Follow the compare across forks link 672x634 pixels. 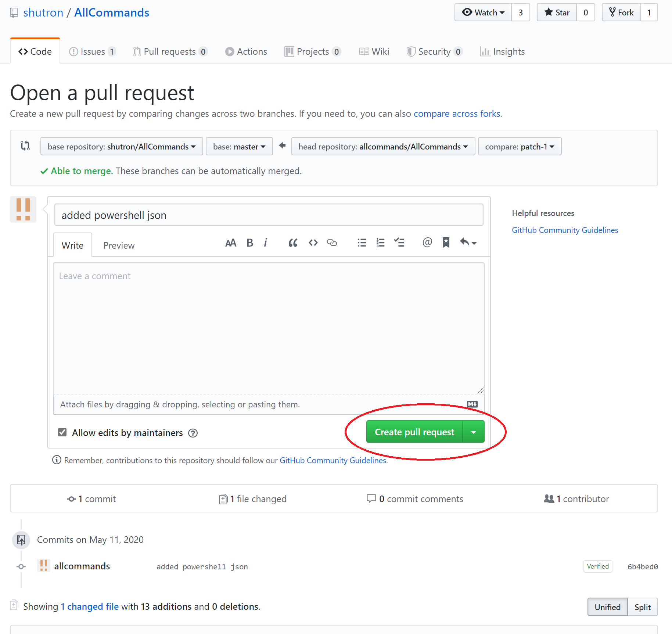coord(457,114)
